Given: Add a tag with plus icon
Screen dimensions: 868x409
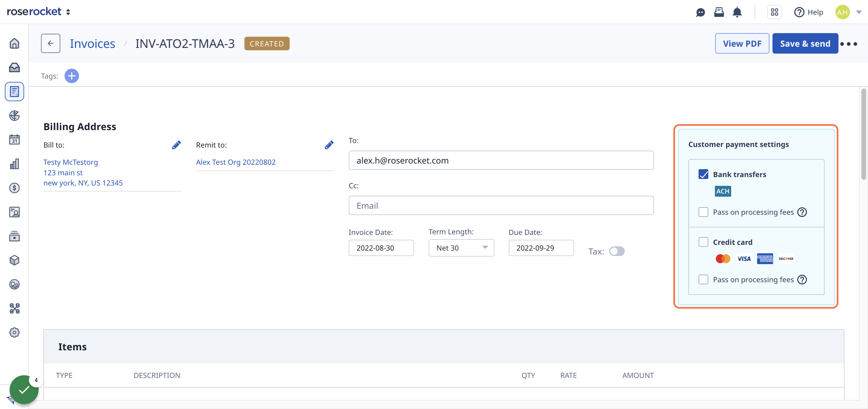Looking at the screenshot, I should click(x=72, y=76).
